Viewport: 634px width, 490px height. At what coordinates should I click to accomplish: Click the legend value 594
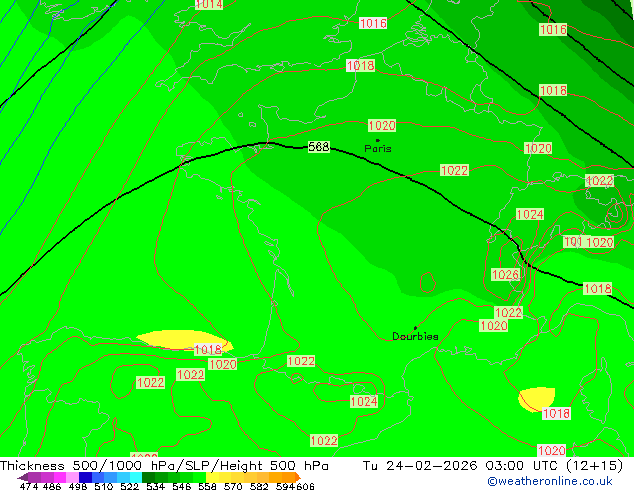pyautogui.click(x=285, y=486)
